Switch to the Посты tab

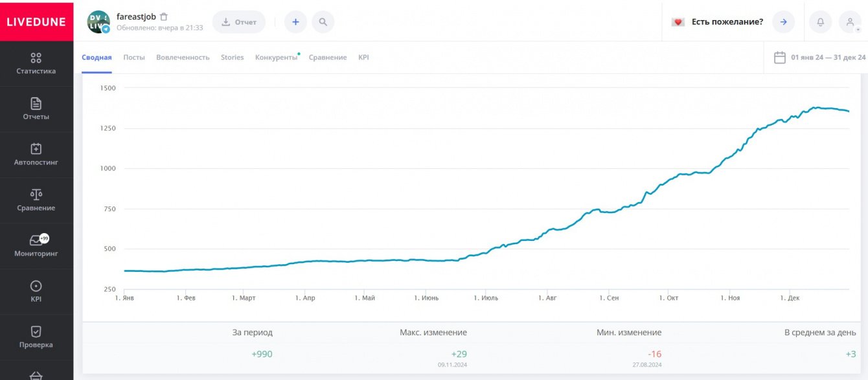(134, 58)
